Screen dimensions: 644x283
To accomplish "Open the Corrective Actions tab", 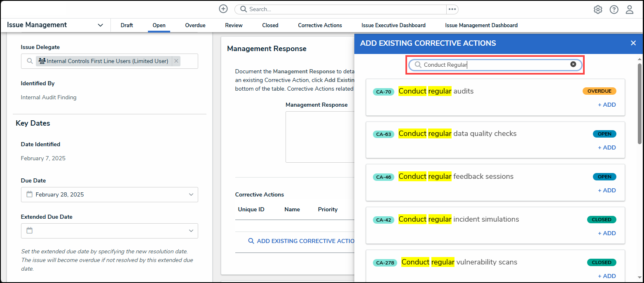I will 320,25.
